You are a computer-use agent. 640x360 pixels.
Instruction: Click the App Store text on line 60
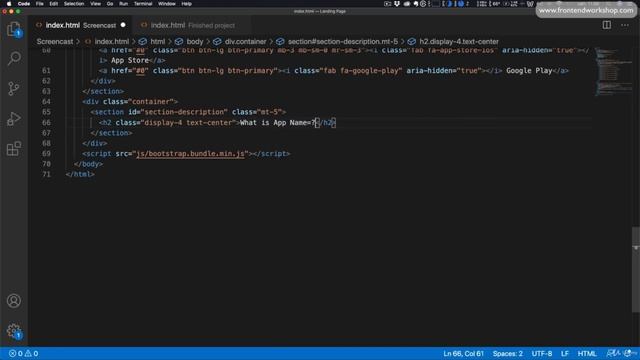(x=130, y=60)
